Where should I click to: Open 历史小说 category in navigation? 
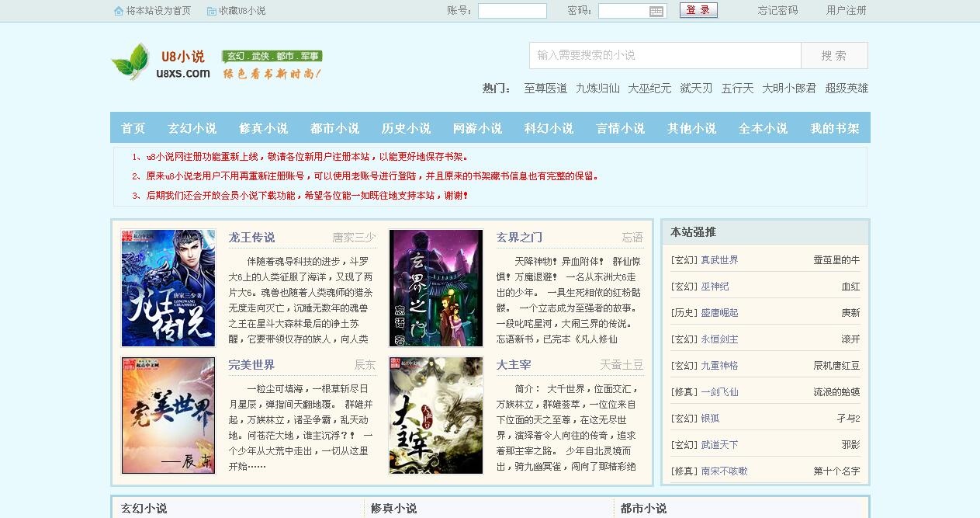(x=407, y=128)
